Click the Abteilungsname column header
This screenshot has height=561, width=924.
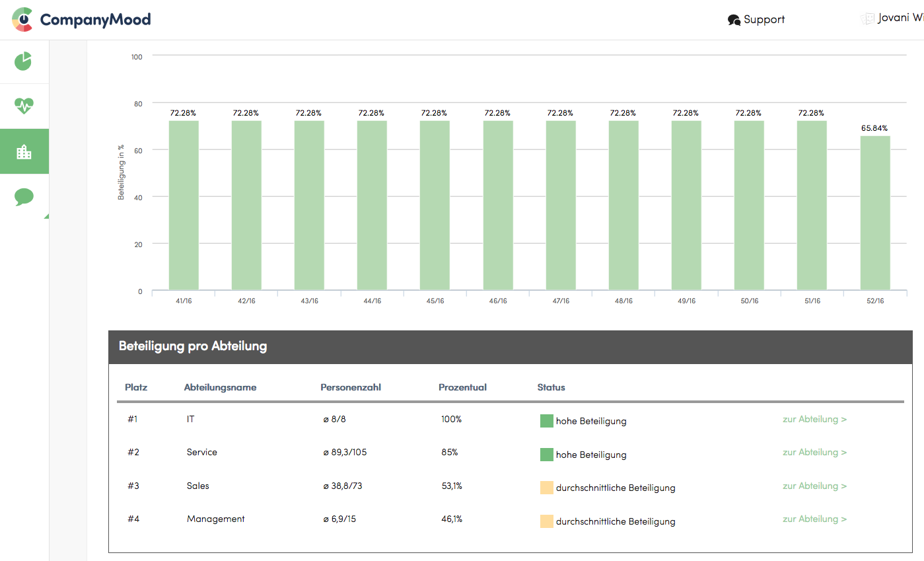click(220, 387)
